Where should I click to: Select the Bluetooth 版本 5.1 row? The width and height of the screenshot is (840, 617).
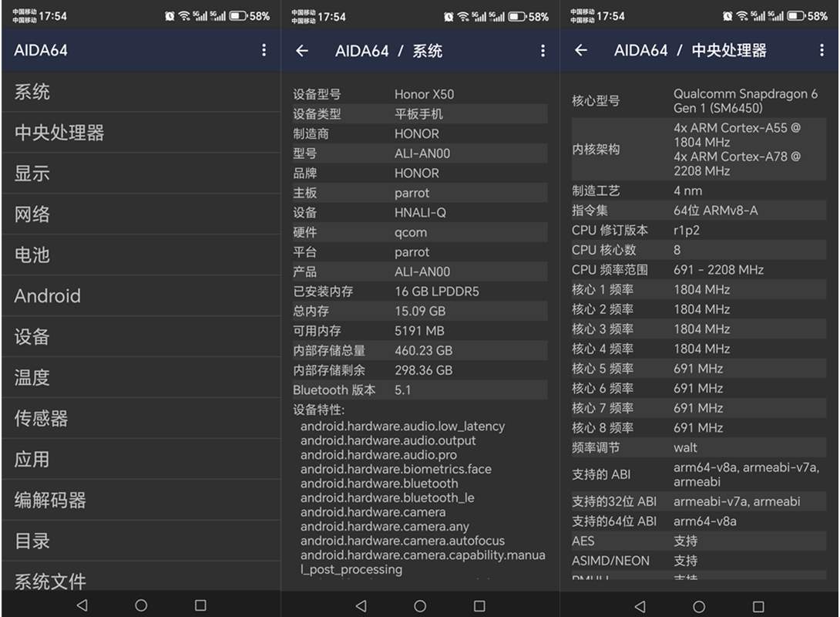(420, 390)
